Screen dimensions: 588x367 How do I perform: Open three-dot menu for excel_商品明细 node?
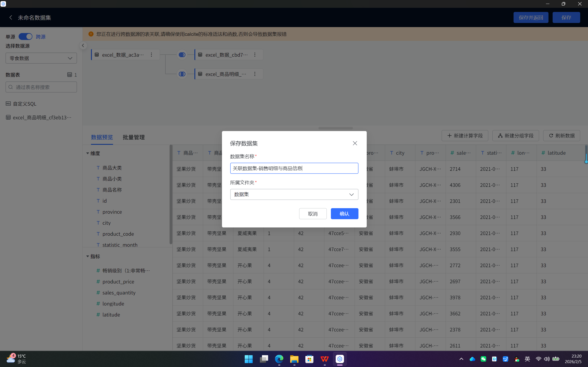[255, 74]
